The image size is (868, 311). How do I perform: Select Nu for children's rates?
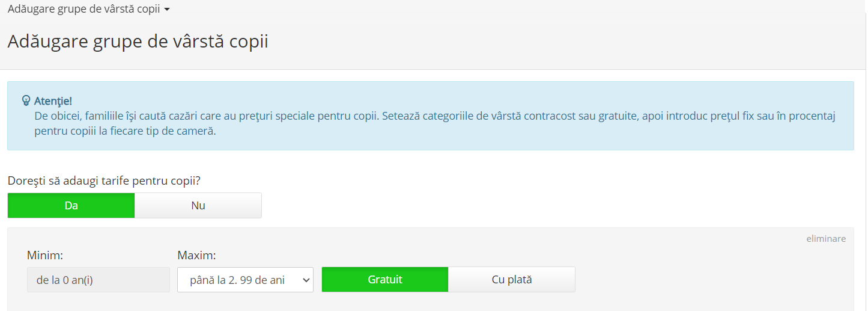(x=198, y=205)
